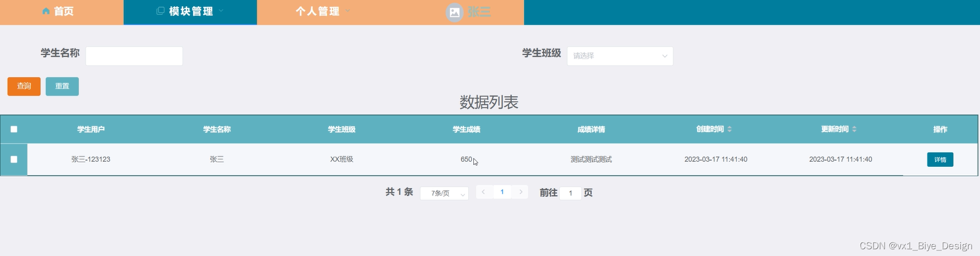Open 详情 for the 张三 row
This screenshot has height=256, width=980.
pyautogui.click(x=940, y=160)
